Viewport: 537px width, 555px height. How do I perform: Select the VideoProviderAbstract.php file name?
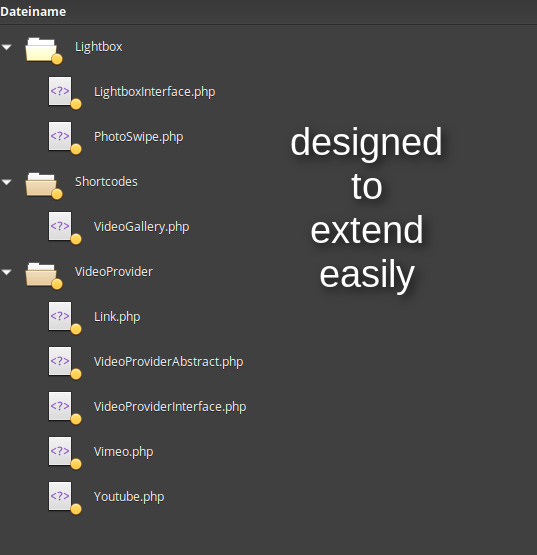pyautogui.click(x=168, y=362)
